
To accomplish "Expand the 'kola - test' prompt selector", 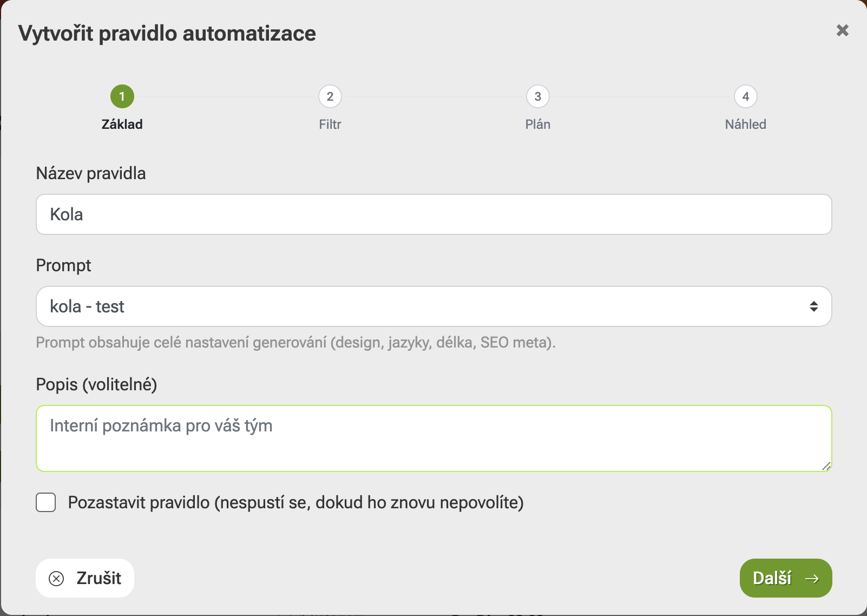I will [434, 306].
